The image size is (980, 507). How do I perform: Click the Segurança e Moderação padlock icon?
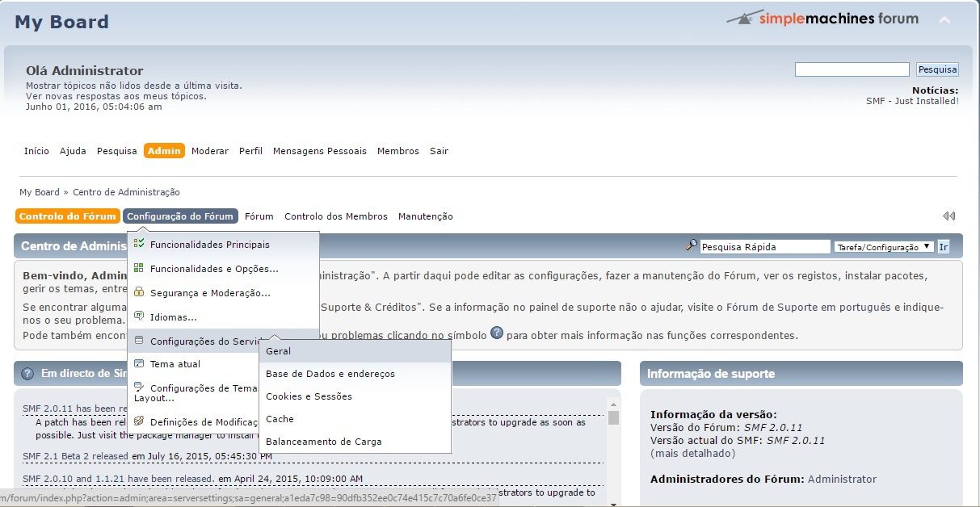click(x=140, y=292)
